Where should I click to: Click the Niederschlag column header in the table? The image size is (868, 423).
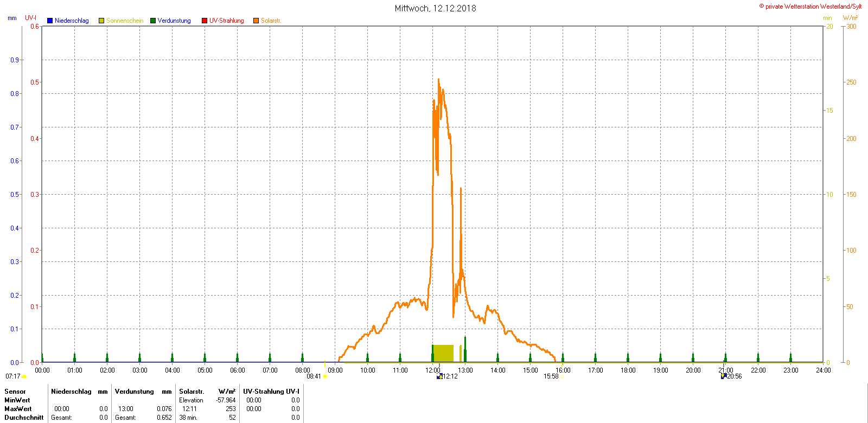(71, 392)
